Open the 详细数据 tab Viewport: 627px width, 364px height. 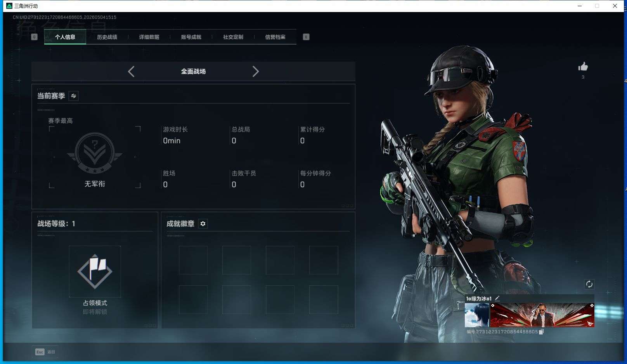point(149,37)
